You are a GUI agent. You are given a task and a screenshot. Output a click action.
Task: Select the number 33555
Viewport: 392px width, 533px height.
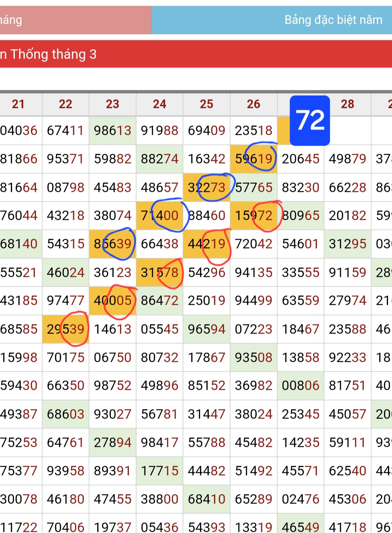click(x=301, y=272)
